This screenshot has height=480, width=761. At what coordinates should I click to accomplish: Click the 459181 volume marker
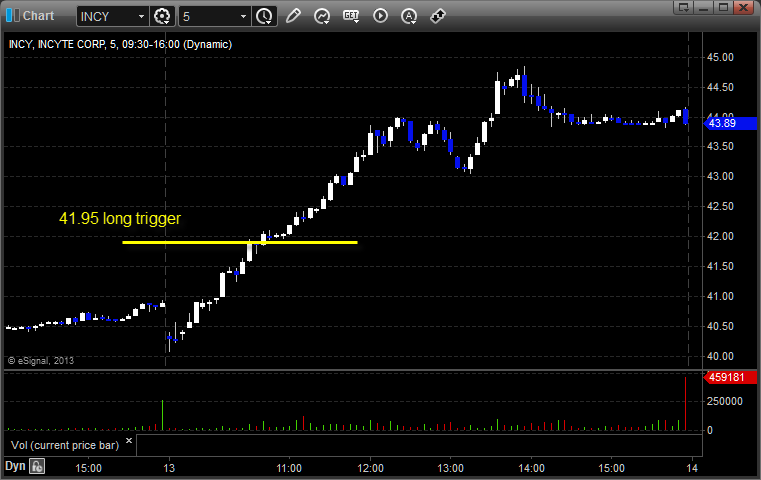coord(730,377)
